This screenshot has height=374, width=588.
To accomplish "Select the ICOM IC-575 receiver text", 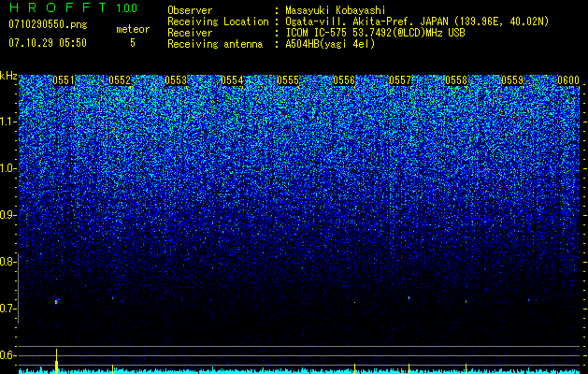I will (375, 33).
